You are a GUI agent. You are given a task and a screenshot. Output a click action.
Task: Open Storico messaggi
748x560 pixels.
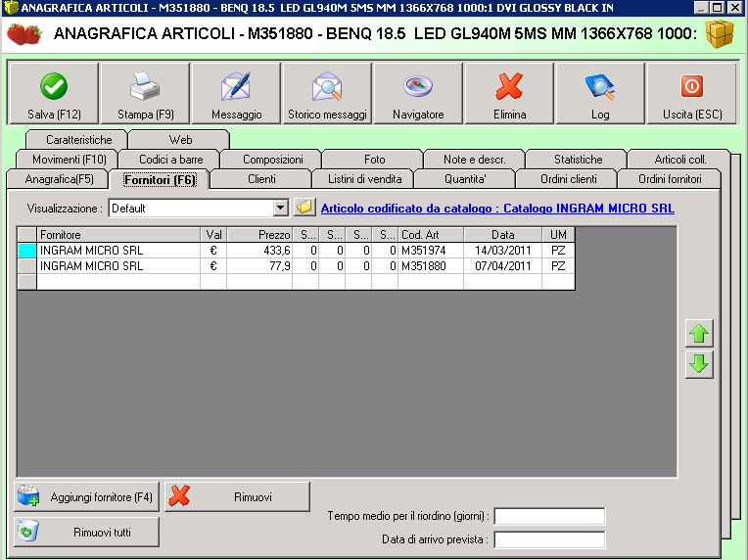pyautogui.click(x=327, y=93)
